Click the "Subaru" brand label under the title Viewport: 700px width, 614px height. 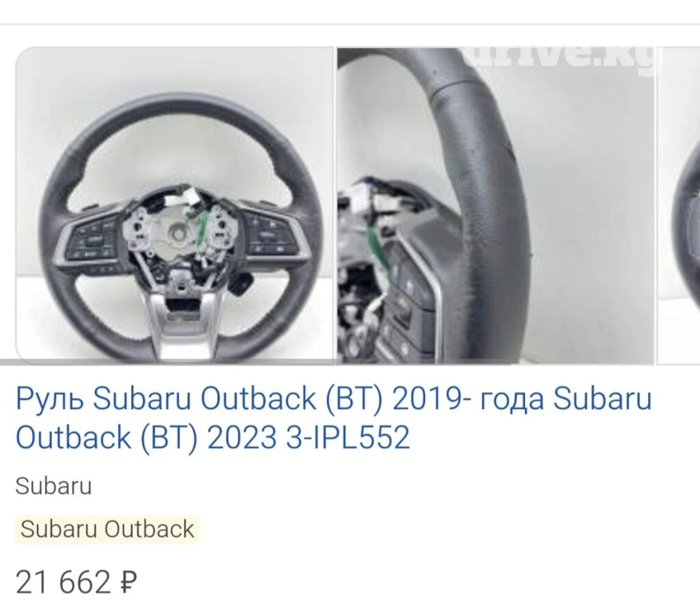[x=54, y=486]
